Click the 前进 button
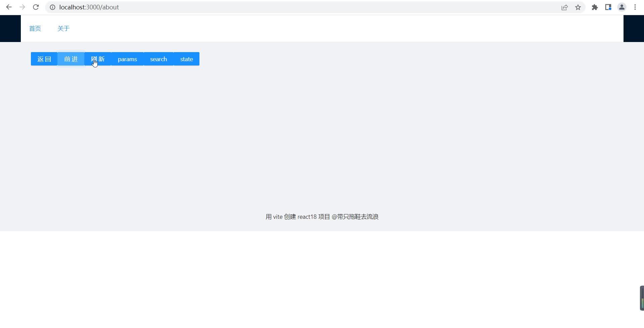Screen dimensions: 644x328 (x=71, y=59)
